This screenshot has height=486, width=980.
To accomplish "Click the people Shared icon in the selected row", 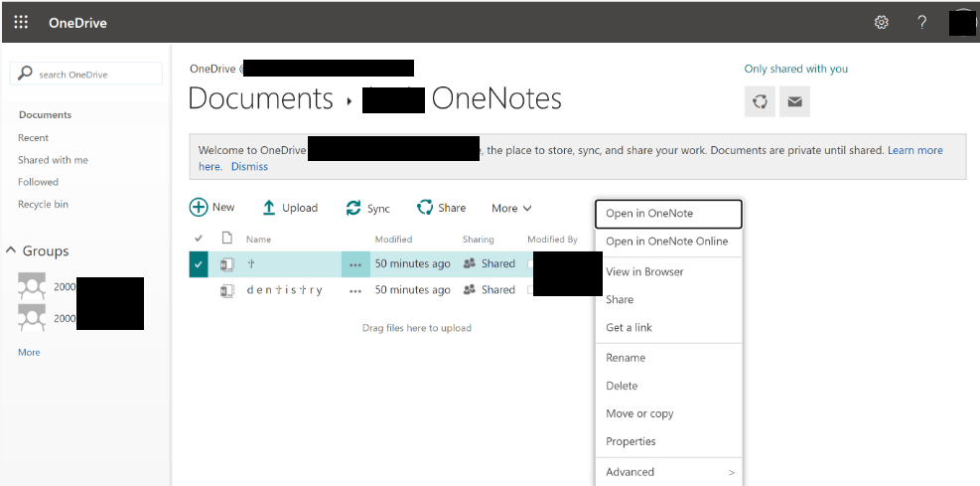I will tap(470, 263).
